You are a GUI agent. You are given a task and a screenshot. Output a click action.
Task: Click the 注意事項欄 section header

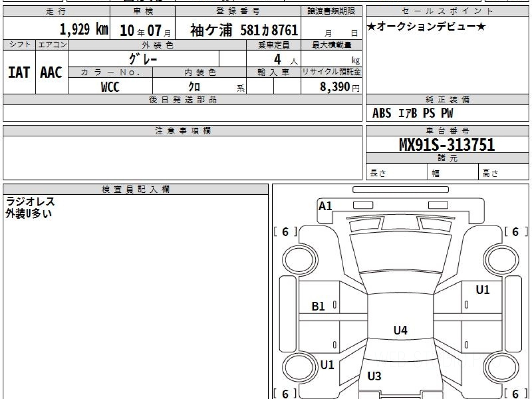[182, 131]
